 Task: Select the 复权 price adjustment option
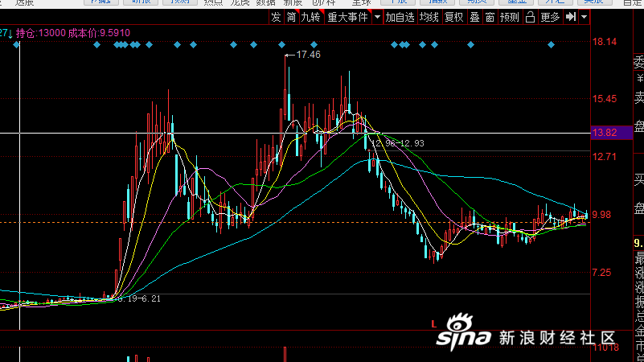[454, 17]
